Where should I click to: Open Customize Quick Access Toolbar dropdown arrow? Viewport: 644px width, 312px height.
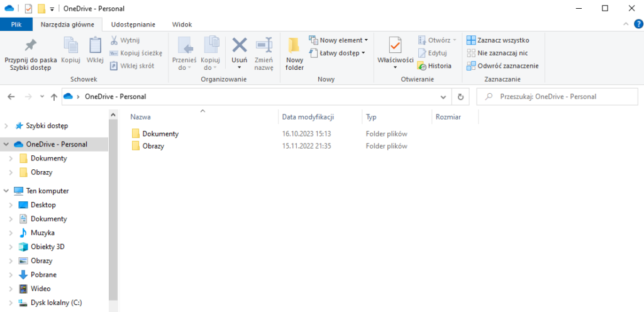pos(52,9)
